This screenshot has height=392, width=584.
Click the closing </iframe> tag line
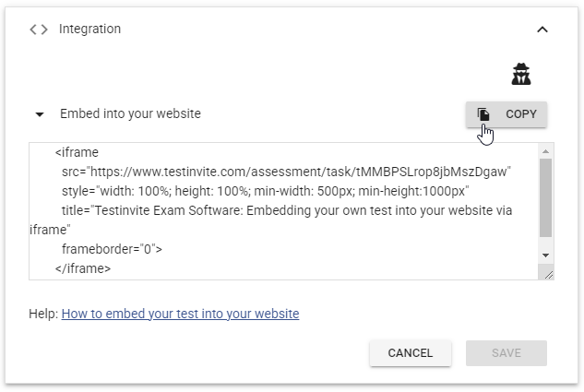[x=83, y=268]
